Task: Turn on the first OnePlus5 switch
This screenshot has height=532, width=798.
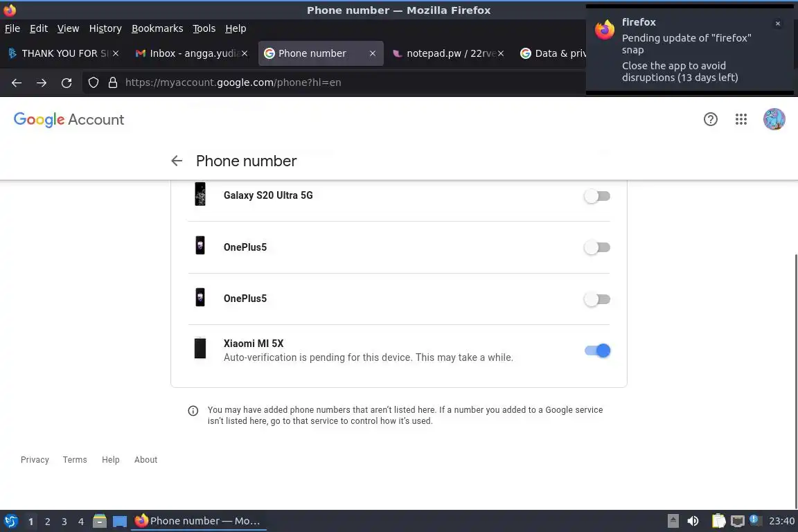Action: [x=597, y=247]
